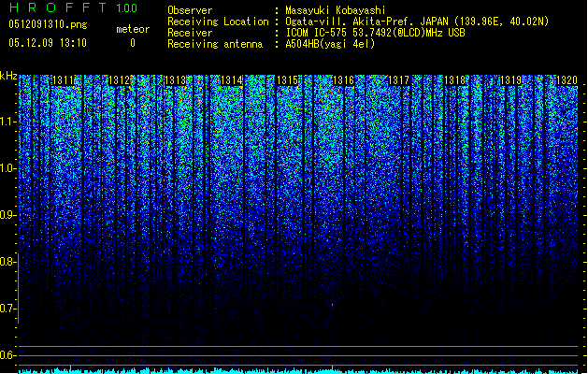The image size is (588, 374).
Task: Click the Receiver field label
Action: (190, 33)
